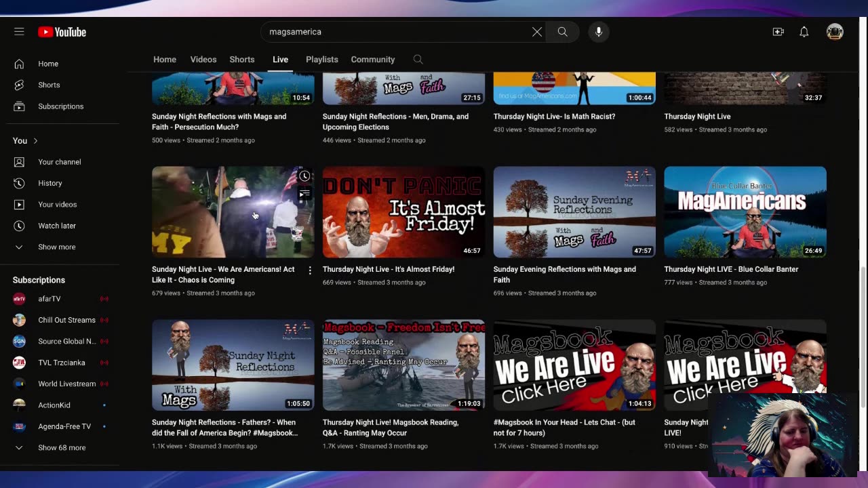Open 'Men, Drama, and Upcoming Elections' title
Image resolution: width=868 pixels, height=488 pixels.
pos(395,122)
